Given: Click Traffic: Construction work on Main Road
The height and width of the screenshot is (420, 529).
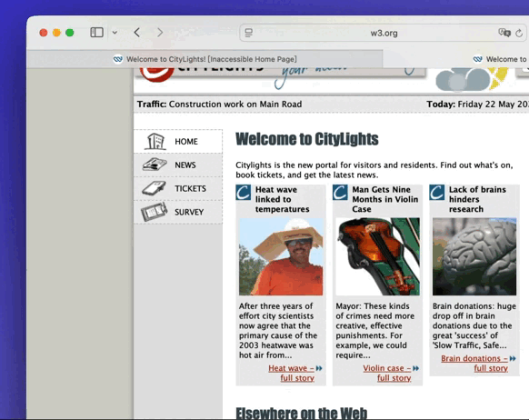Looking at the screenshot, I should tap(219, 105).
